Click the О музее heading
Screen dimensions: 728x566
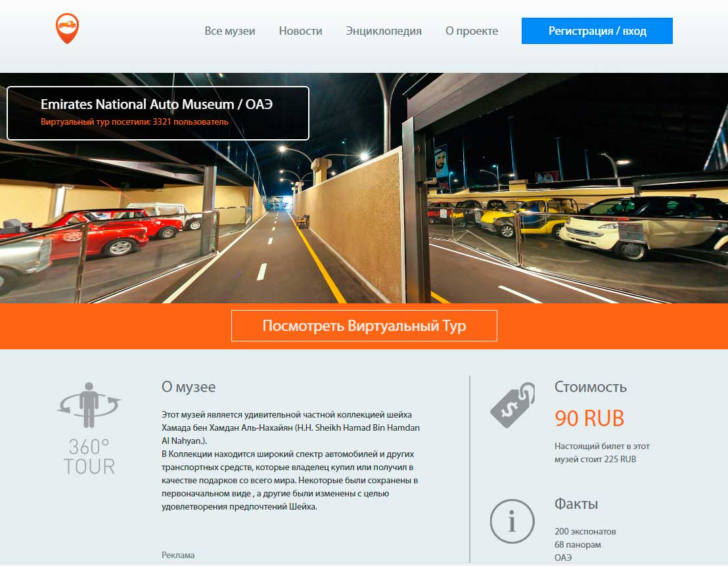[x=189, y=387]
